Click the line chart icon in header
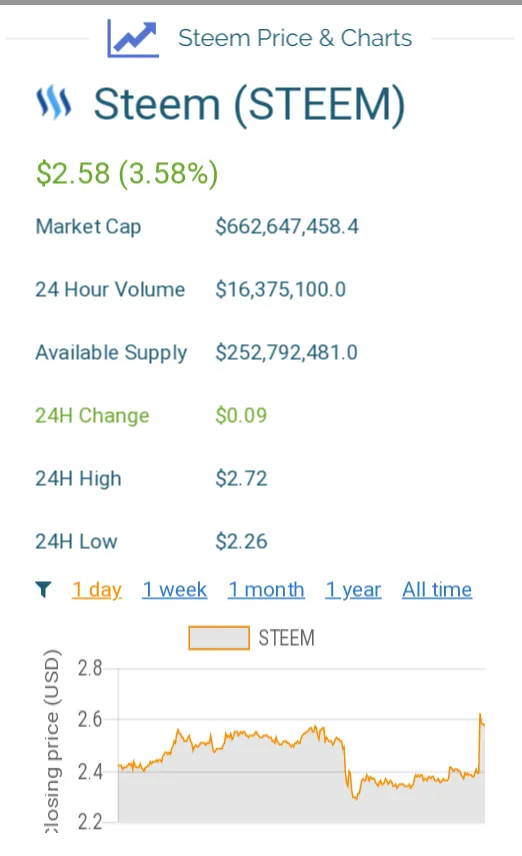 coord(133,38)
